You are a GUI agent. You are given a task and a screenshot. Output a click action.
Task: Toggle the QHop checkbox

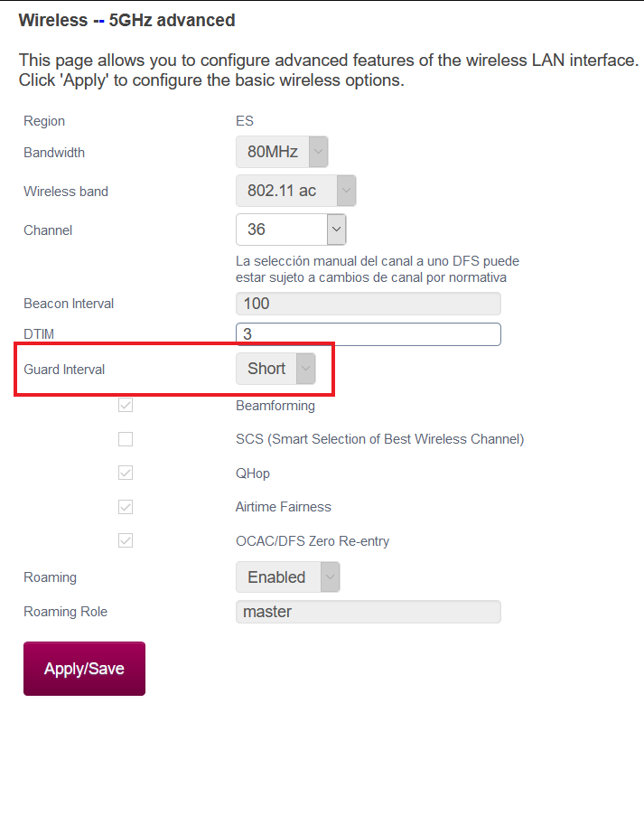point(126,473)
